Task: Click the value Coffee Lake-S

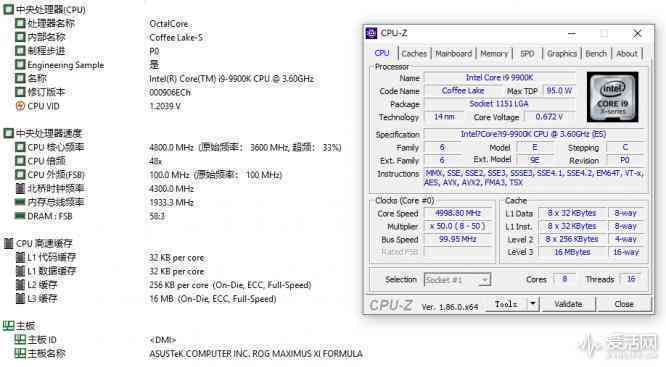Action: [x=176, y=37]
